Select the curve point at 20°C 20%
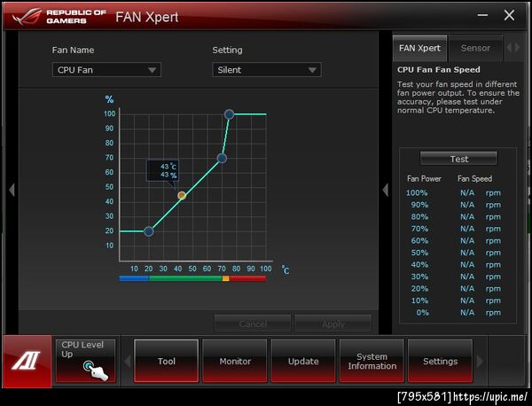Screen dimensions: 532x406 [x=149, y=231]
